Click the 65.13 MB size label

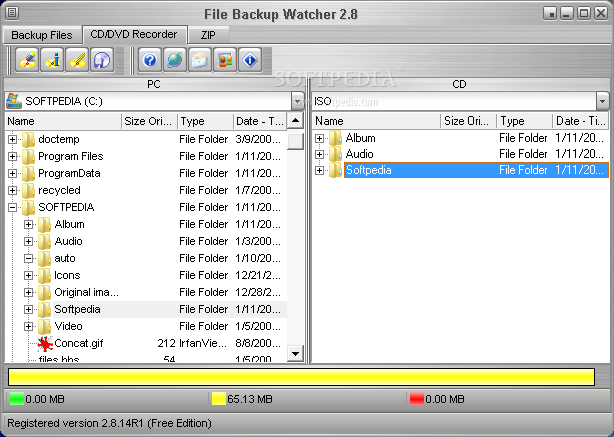[250, 399]
